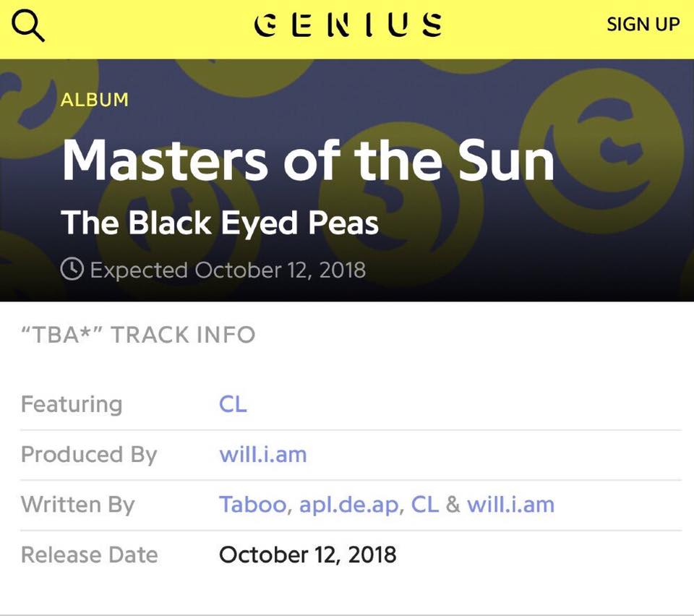Open the CL link in the Written By row
The width and height of the screenshot is (694, 616).
[x=425, y=504]
